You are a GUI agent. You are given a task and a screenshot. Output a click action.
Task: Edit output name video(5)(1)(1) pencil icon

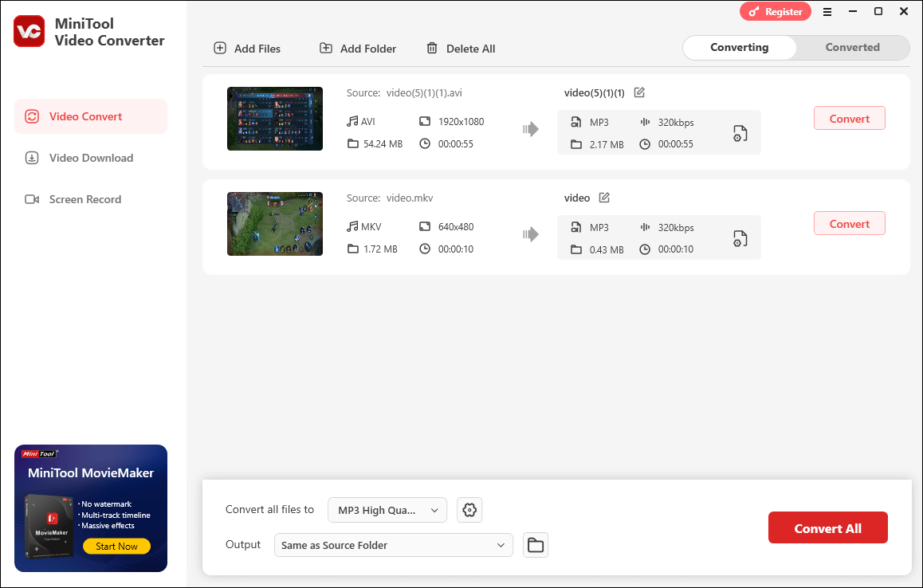tap(639, 92)
